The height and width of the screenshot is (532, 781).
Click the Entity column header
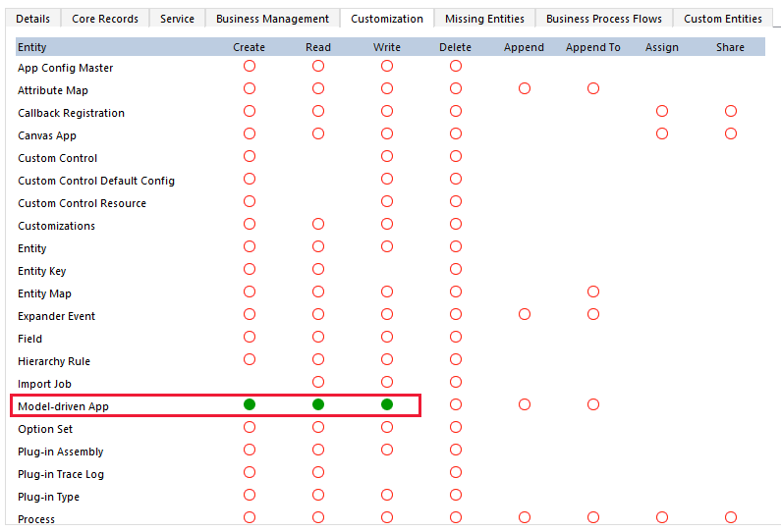click(31, 47)
